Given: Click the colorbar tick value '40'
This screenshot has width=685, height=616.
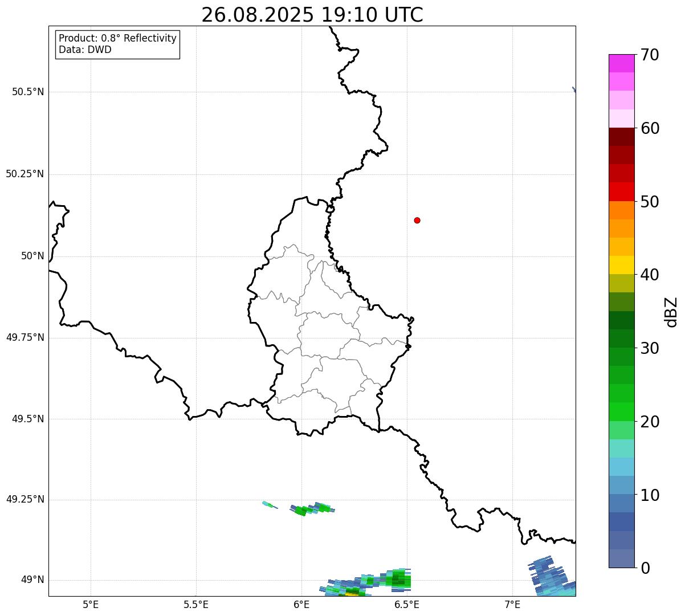Looking at the screenshot, I should (x=650, y=275).
